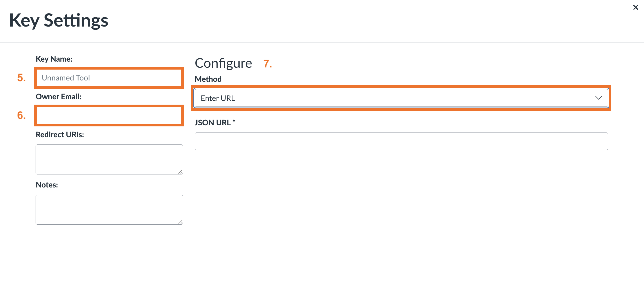
Task: Close the Key Settings dialog
Action: click(635, 7)
